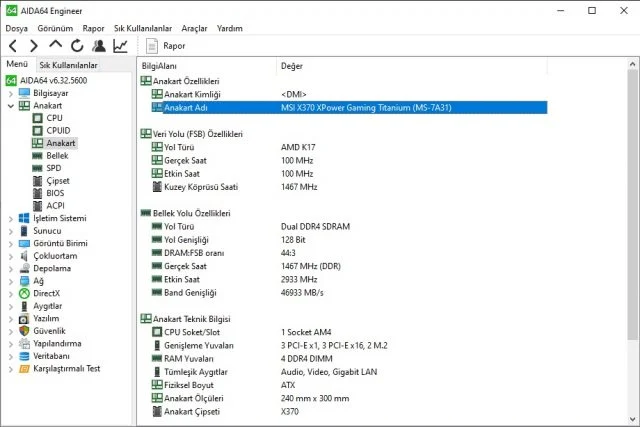Click the Depolama storage icon
Screen dimensions: 640x427
pyautogui.click(x=24, y=269)
